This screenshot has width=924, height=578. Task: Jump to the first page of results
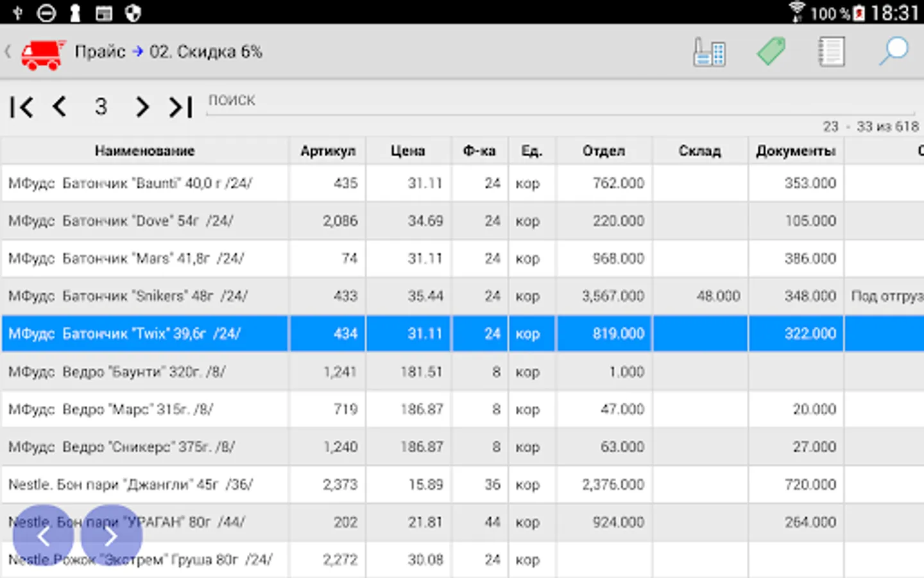[x=21, y=107]
